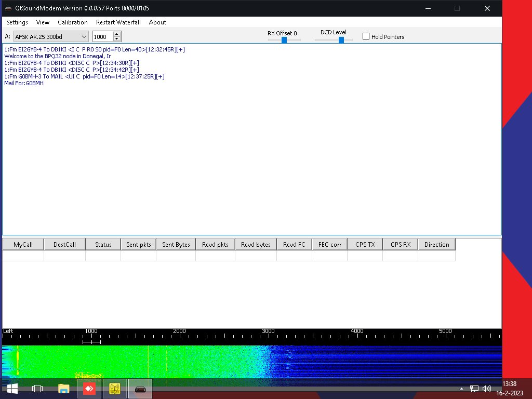Open the Start menu
The width and height of the screenshot is (532, 399).
point(10,388)
